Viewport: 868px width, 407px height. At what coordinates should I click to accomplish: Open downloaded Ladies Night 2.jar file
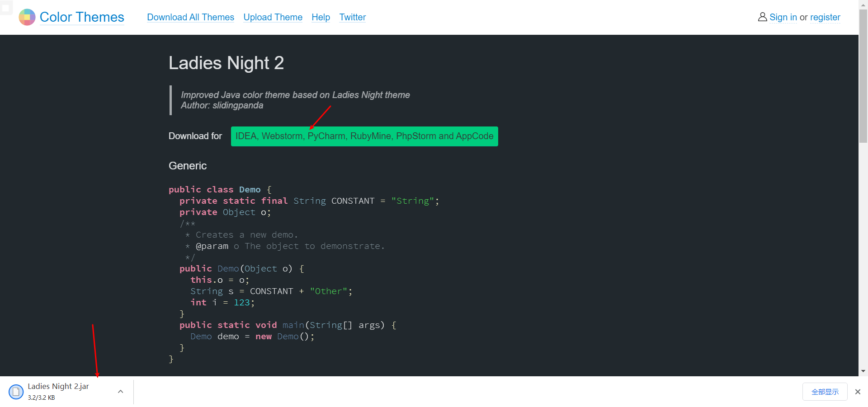click(58, 386)
